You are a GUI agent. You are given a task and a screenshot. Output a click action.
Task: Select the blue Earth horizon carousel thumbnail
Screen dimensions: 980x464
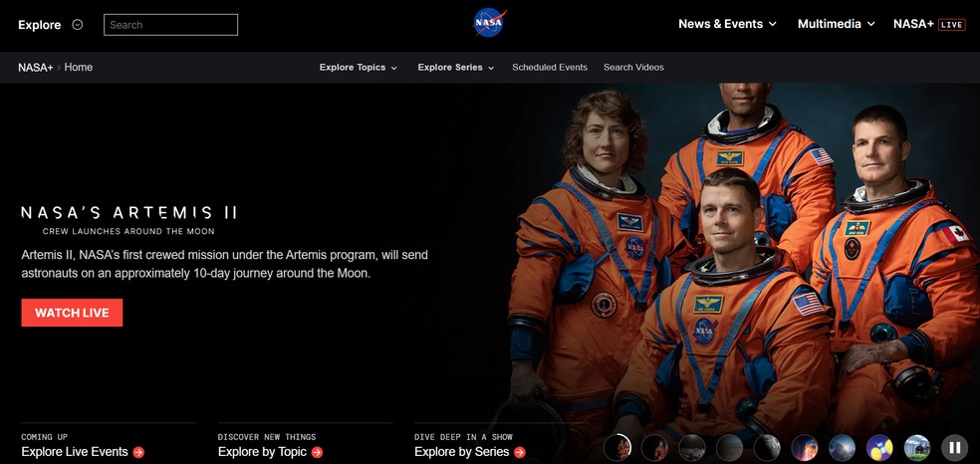click(842, 448)
